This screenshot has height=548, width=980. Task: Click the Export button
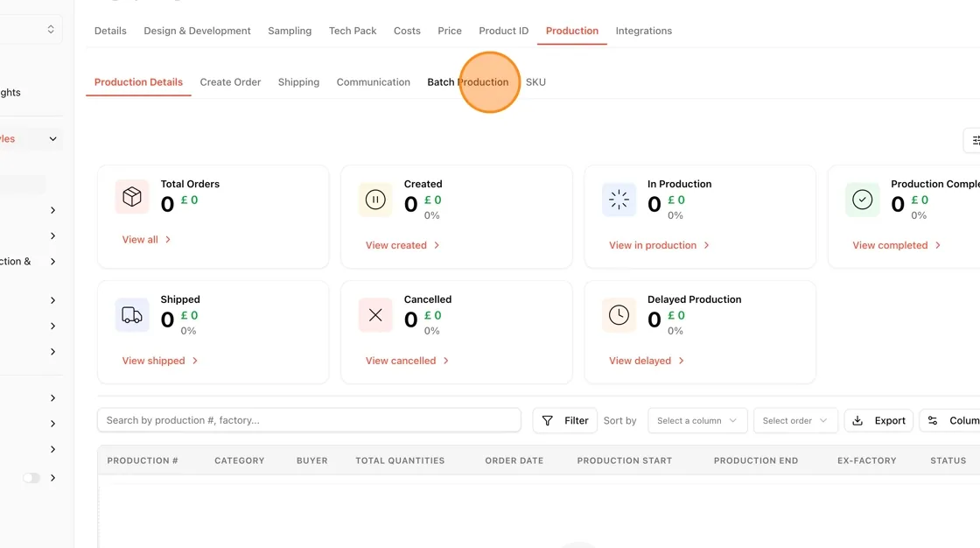878,420
